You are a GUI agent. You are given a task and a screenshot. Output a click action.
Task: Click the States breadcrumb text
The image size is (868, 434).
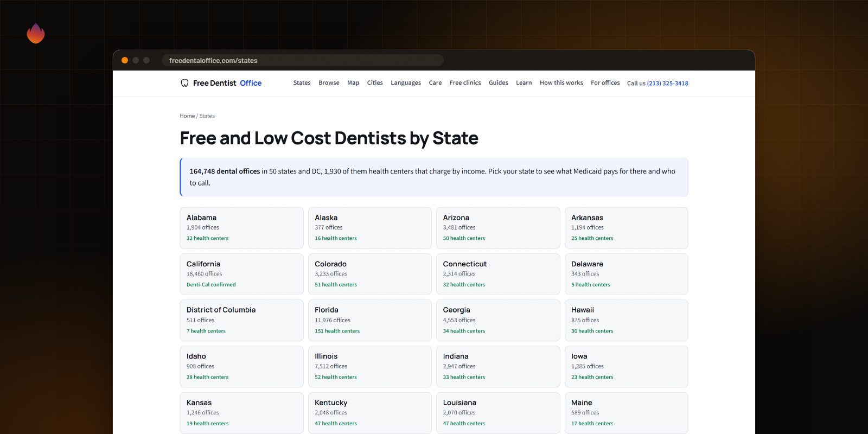[207, 116]
